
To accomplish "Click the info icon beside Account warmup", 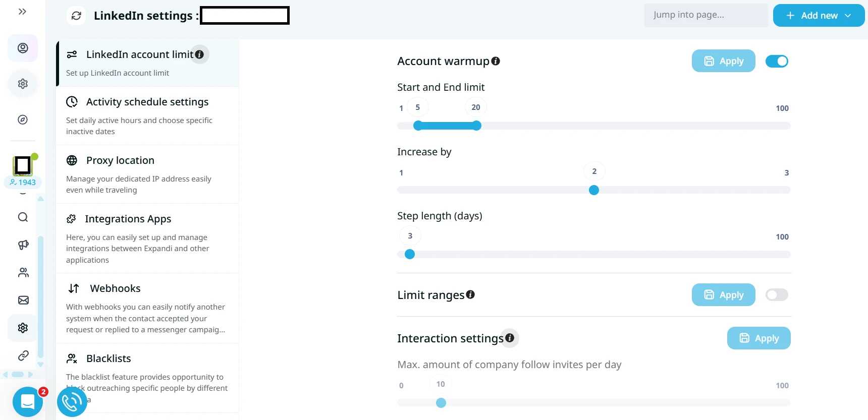I will [x=496, y=61].
